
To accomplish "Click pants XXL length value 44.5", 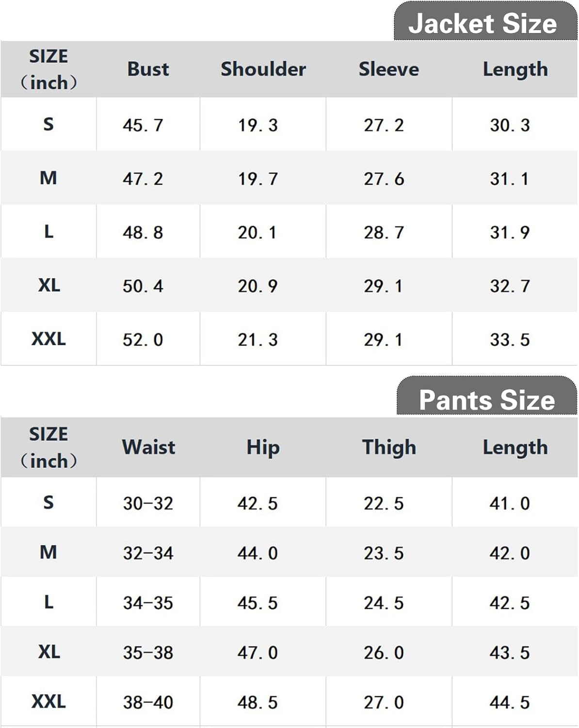I will click(510, 702).
